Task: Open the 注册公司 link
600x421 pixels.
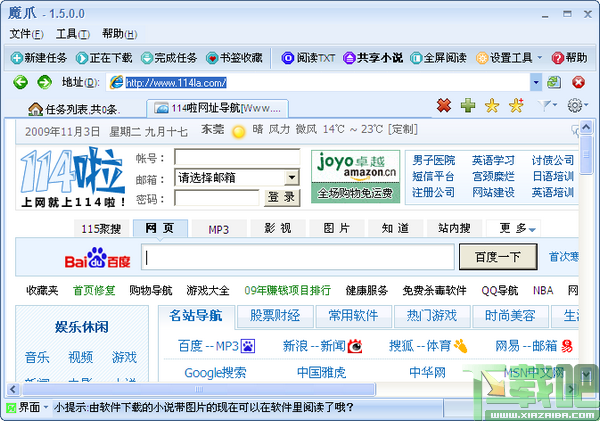Action: 434,192
